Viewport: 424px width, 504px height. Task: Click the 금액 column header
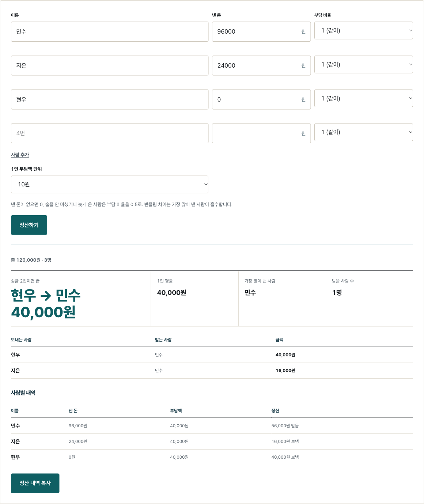point(280,340)
